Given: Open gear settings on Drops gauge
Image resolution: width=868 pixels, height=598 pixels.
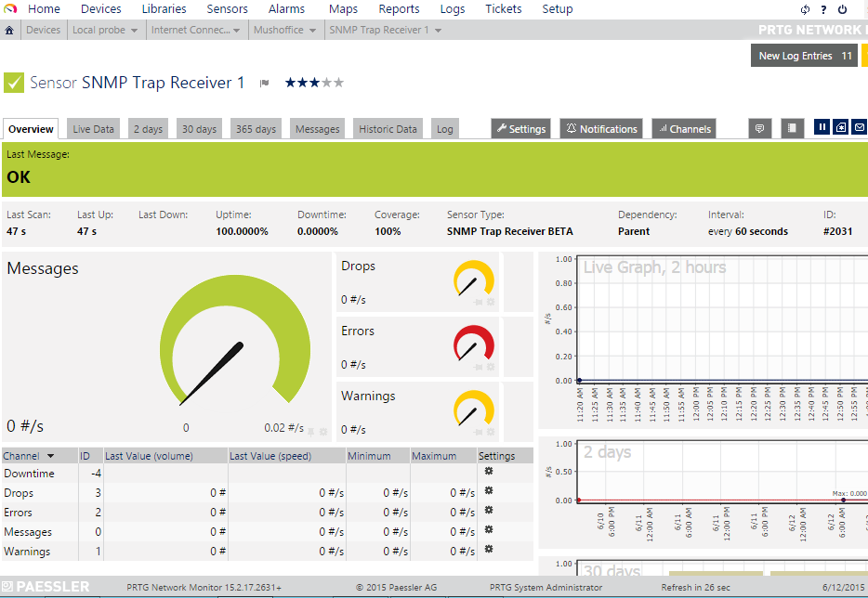Looking at the screenshot, I should point(491,302).
